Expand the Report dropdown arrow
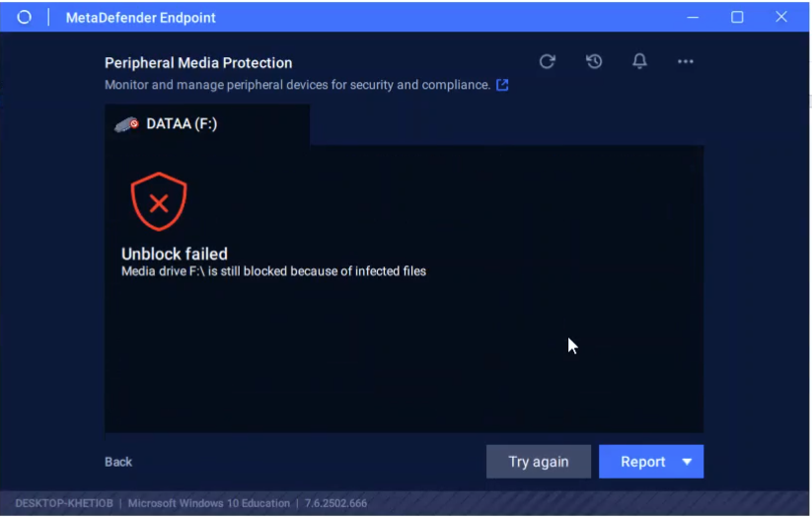812x518 pixels. pyautogui.click(x=688, y=462)
